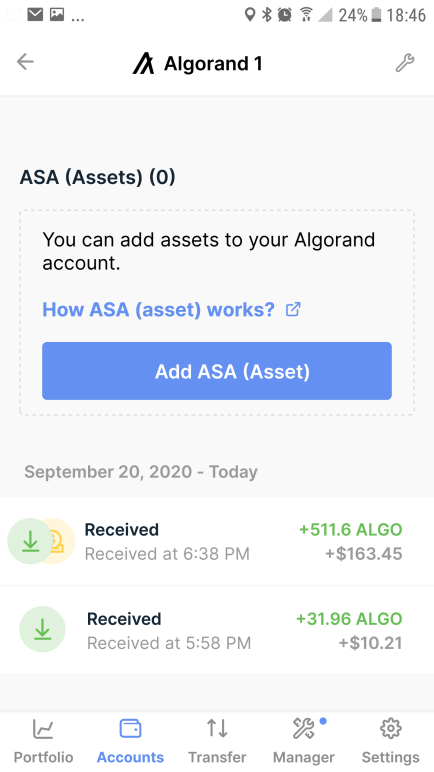
Task: Tap the green download icon for 511.6 ALGO
Action: click(31, 541)
